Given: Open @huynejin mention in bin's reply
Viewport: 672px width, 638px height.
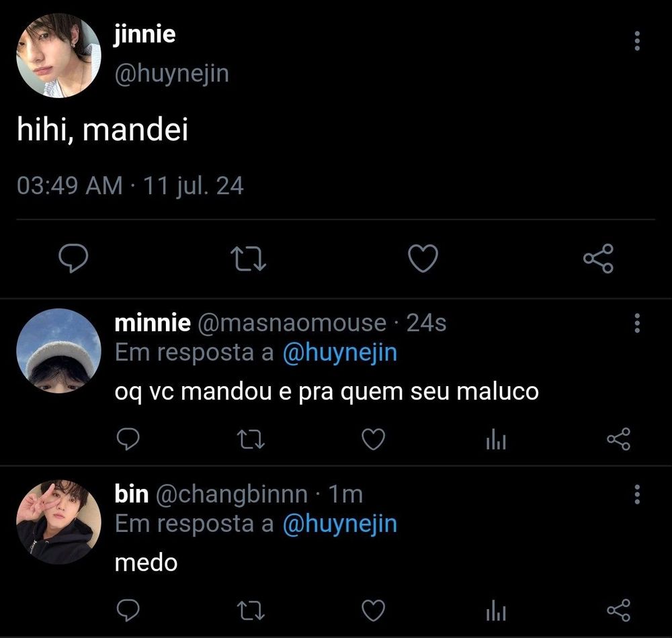Looking at the screenshot, I should [340, 524].
